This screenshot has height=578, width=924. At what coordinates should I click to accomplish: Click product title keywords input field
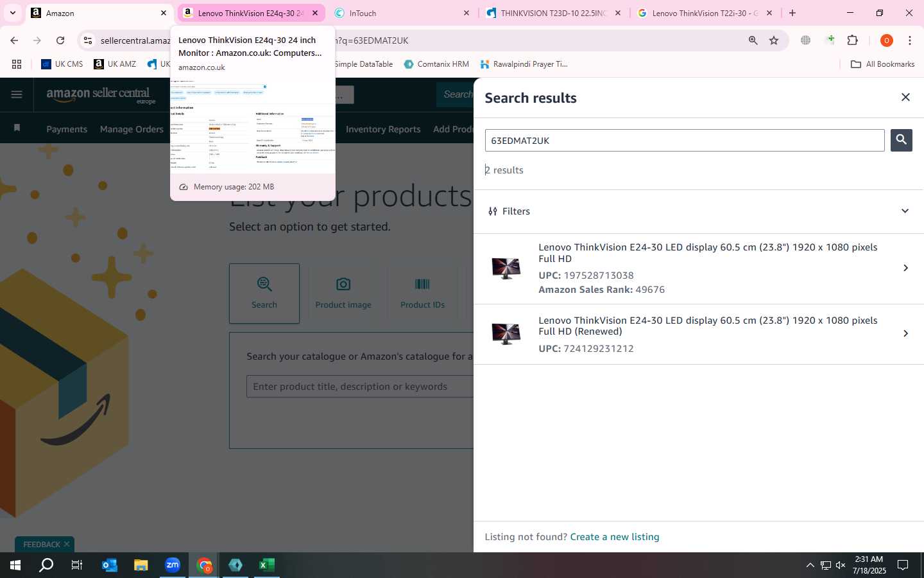point(360,387)
